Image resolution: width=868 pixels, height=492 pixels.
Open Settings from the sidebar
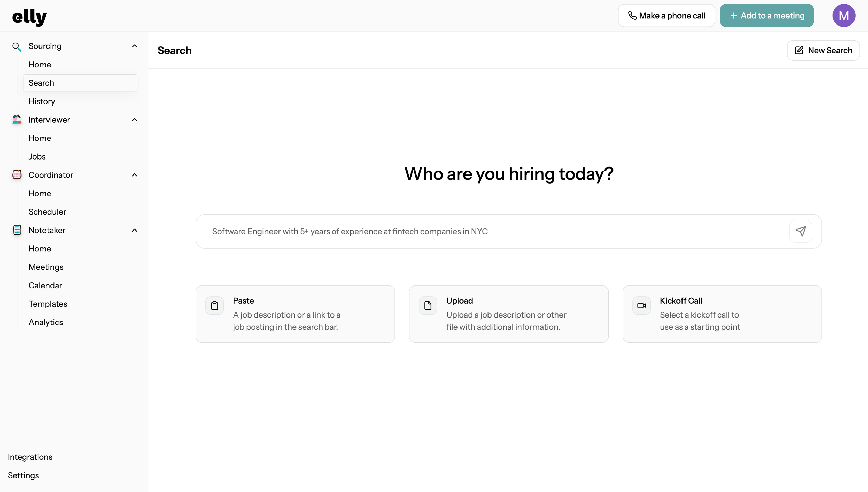(23, 475)
